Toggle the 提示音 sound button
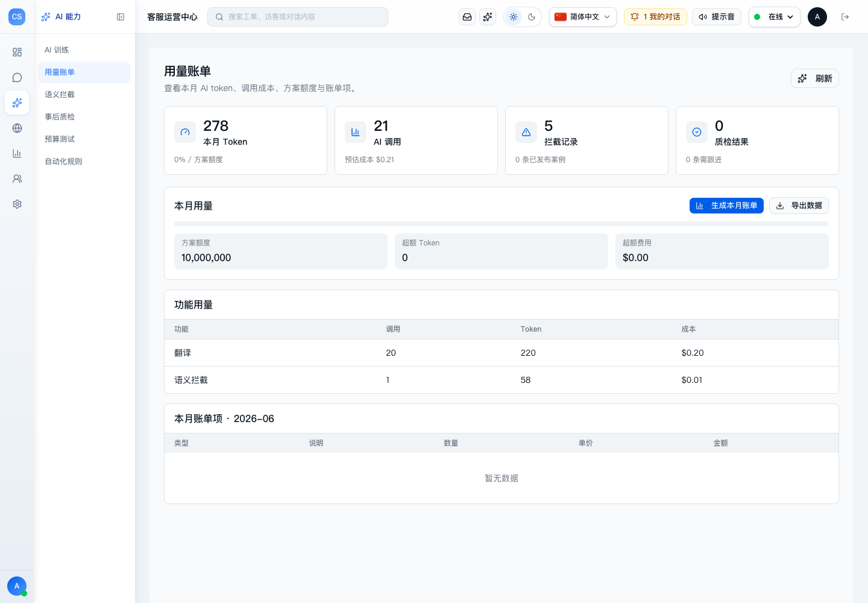868x603 pixels. (717, 17)
